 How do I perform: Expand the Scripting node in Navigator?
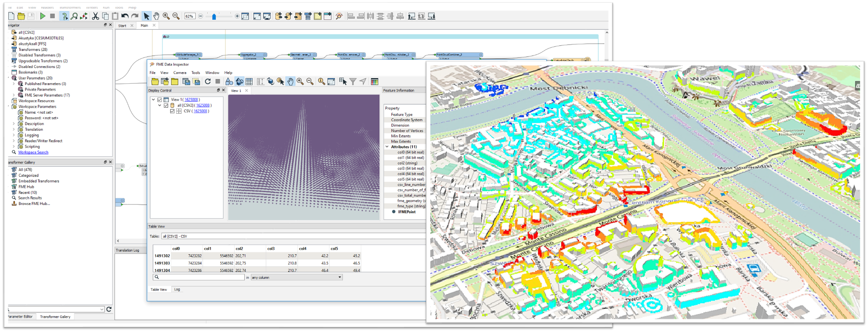click(x=14, y=147)
